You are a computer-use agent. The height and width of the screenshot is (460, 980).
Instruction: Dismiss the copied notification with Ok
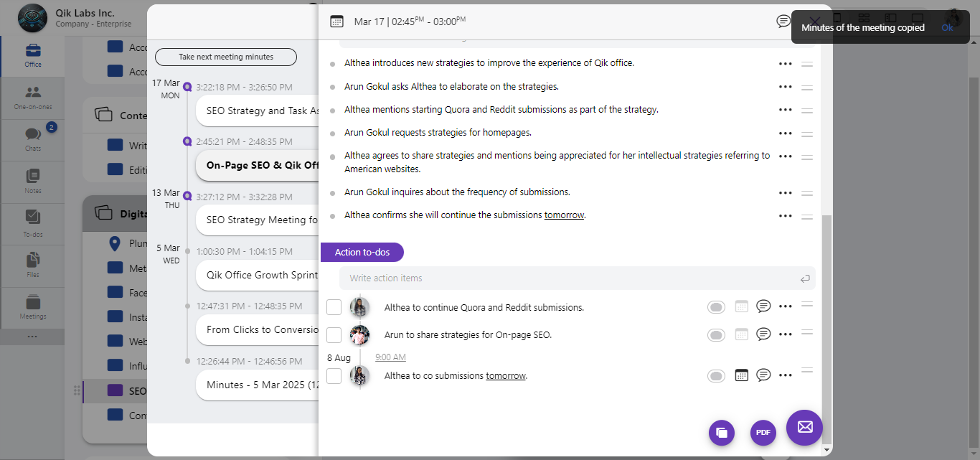[x=947, y=28]
